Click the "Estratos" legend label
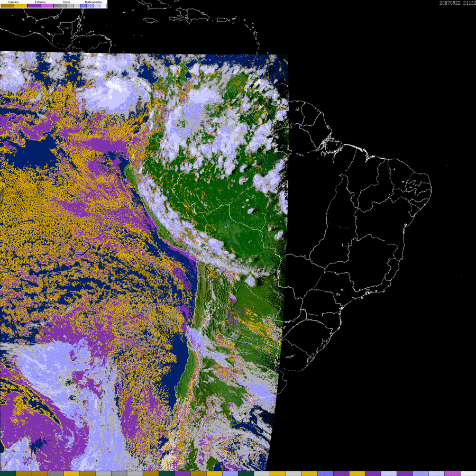476x476 pixels. (x=40, y=2)
